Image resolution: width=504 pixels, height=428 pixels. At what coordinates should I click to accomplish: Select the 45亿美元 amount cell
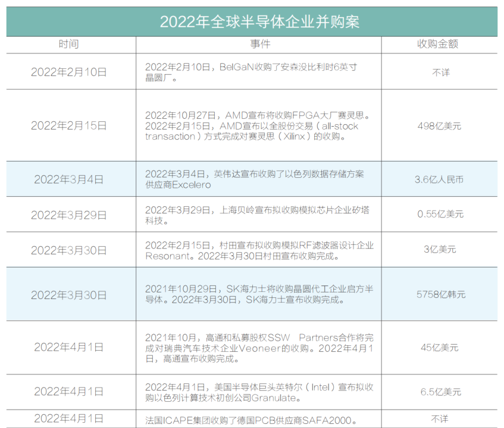(440, 347)
